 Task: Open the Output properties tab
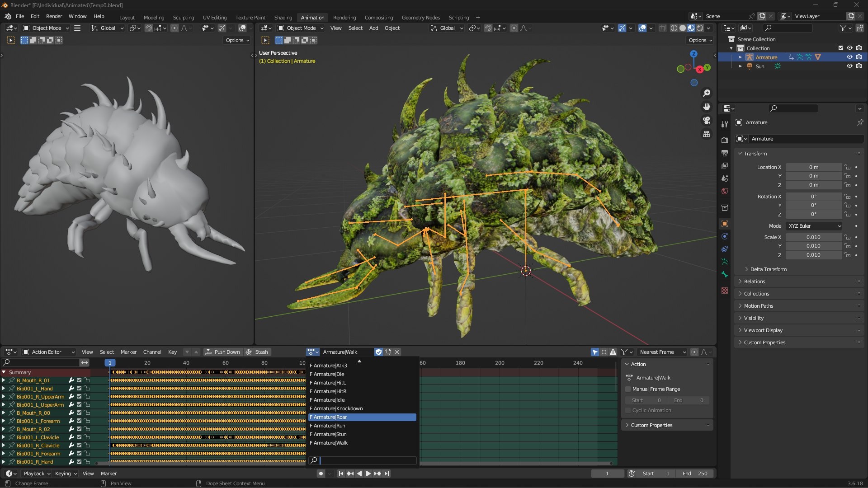point(725,153)
